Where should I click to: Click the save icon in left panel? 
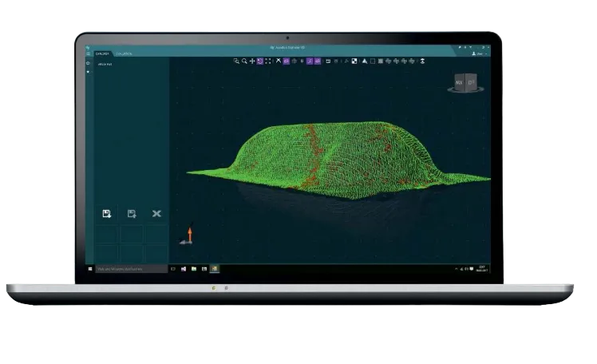pos(106,213)
